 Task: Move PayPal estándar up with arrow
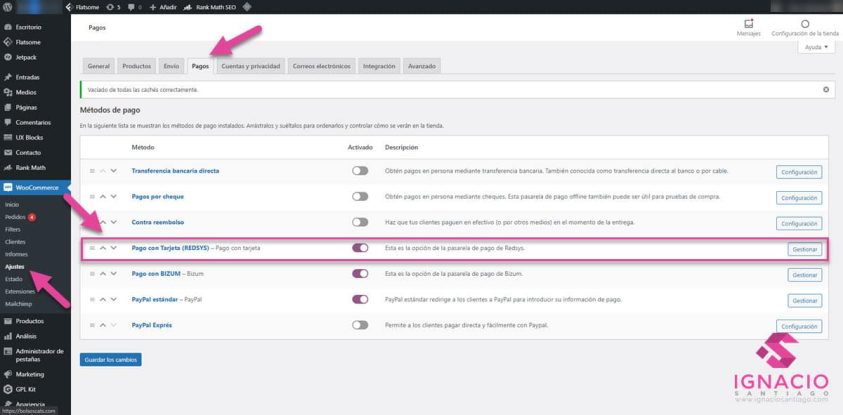click(x=103, y=299)
